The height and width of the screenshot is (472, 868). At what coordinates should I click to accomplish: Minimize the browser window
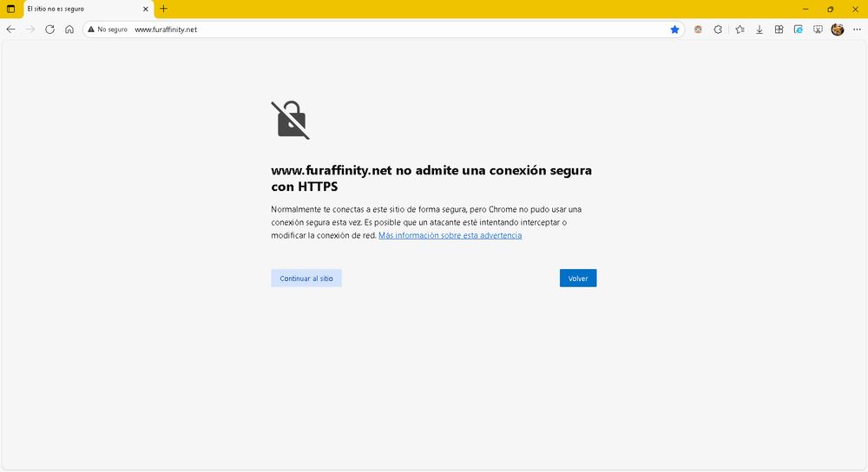click(806, 9)
